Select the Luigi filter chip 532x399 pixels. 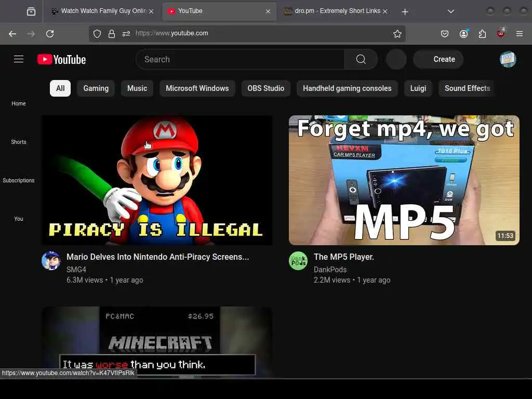(418, 88)
